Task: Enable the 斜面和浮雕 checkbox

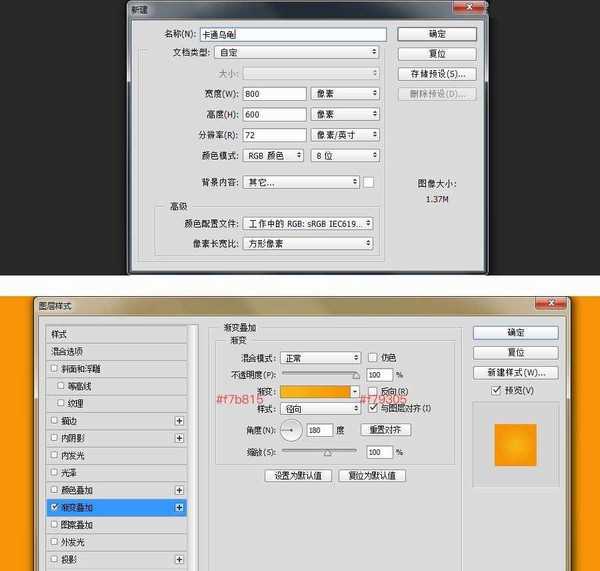Action: (x=54, y=368)
